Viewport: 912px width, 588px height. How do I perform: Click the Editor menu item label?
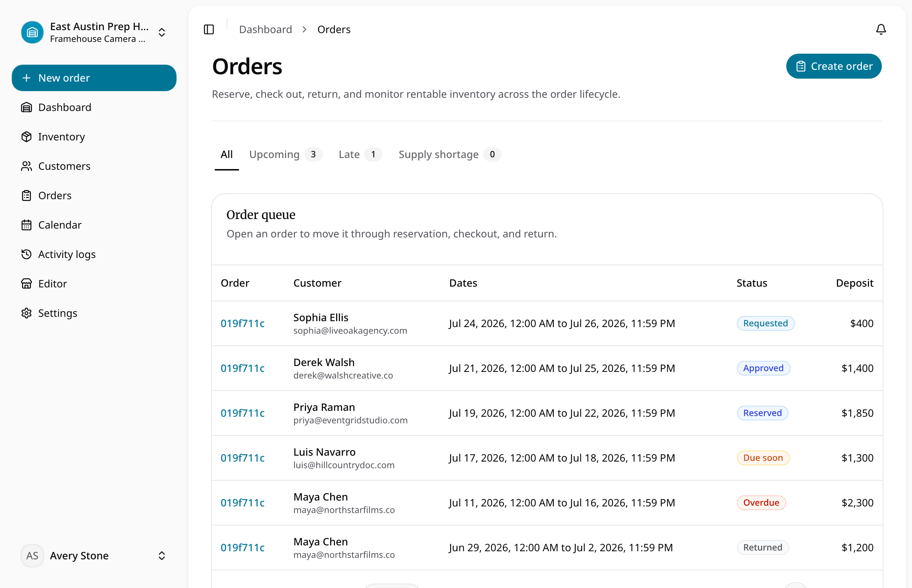pos(52,284)
